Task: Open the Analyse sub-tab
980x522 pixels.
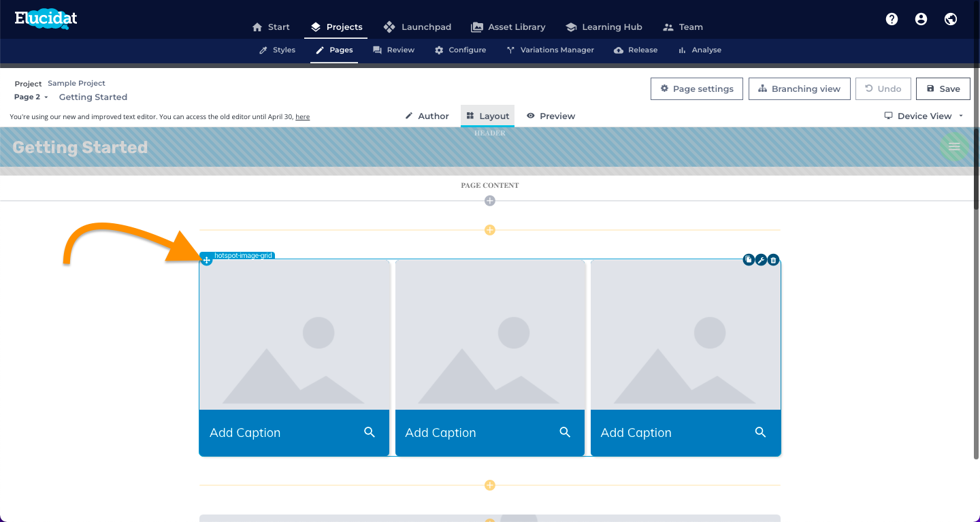Action: tap(700, 50)
